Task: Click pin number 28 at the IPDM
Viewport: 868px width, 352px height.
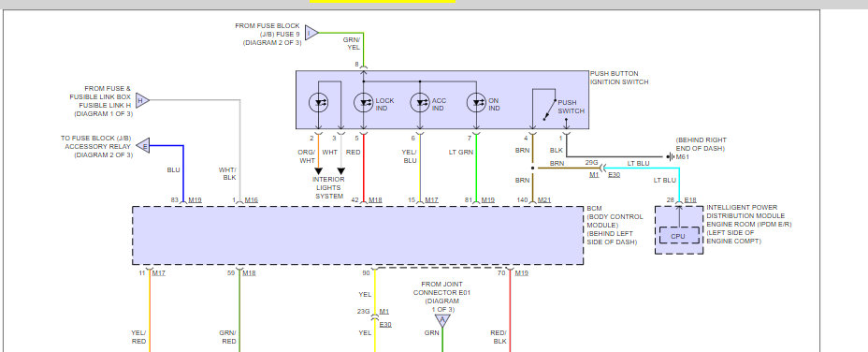Action: 670,199
